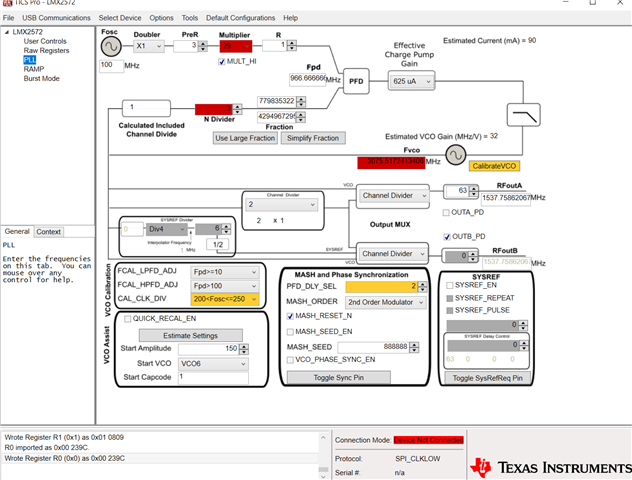
Task: Open Burst Mode tree item
Action: (42, 79)
